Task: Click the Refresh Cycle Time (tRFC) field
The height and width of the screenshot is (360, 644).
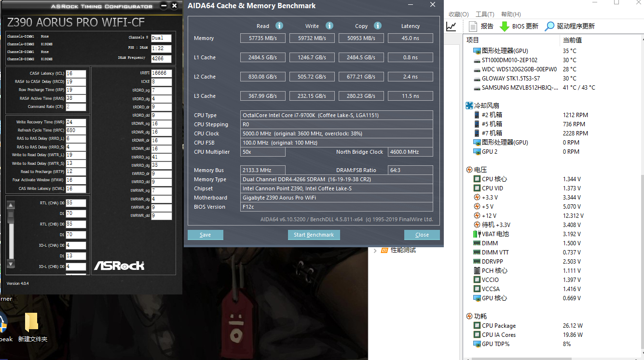Action: point(76,131)
